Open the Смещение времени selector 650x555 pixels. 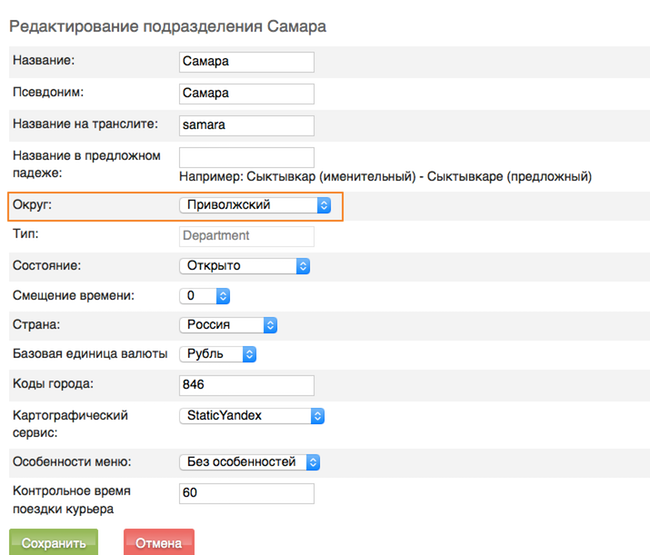click(204, 296)
